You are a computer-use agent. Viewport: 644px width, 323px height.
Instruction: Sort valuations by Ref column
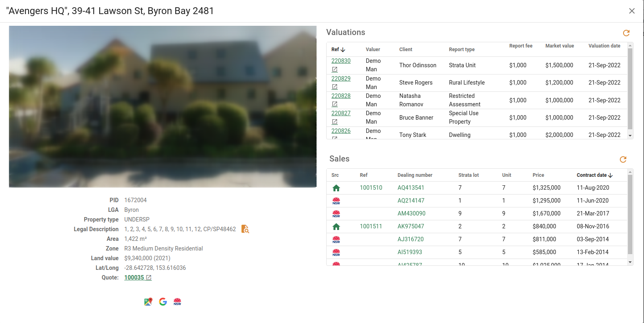[x=338, y=50]
